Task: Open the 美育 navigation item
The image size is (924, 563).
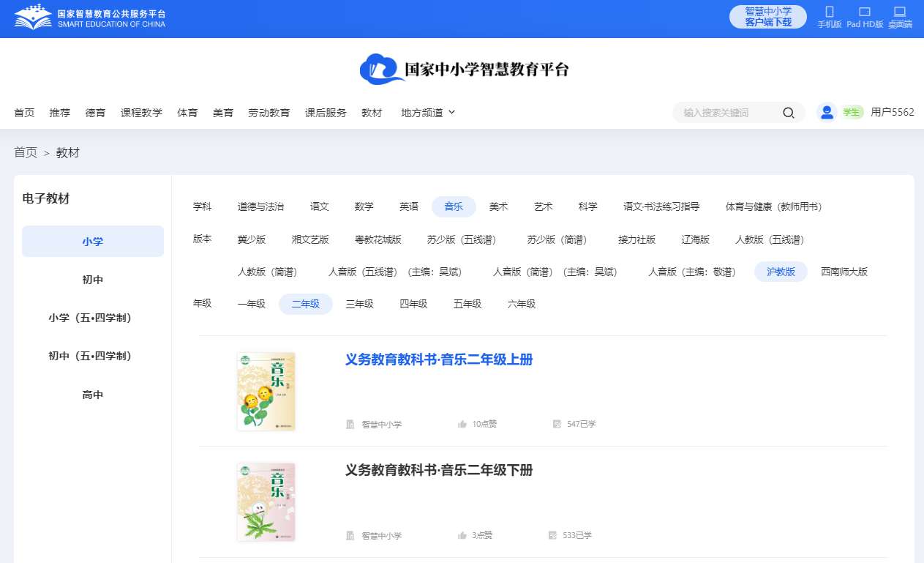Action: pos(223,113)
